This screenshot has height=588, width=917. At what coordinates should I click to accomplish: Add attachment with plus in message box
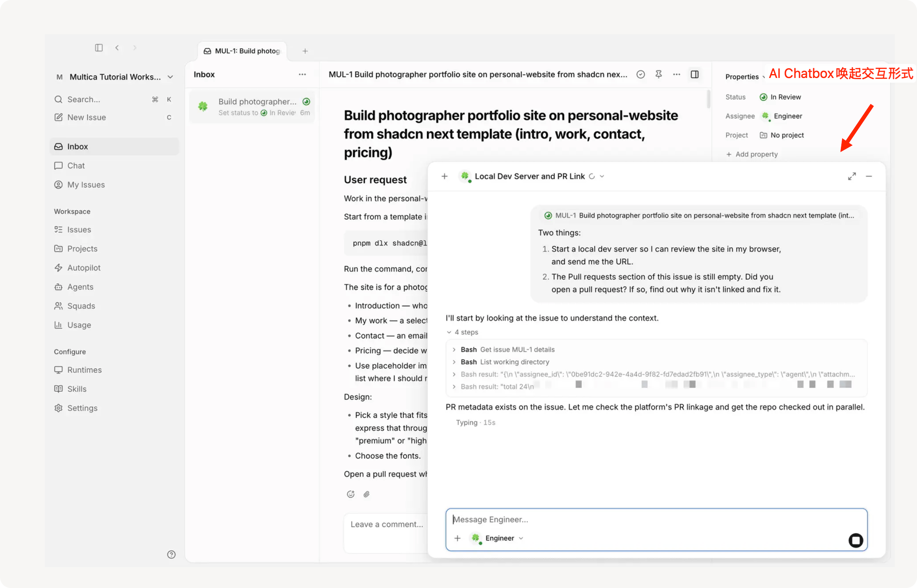pos(458,538)
